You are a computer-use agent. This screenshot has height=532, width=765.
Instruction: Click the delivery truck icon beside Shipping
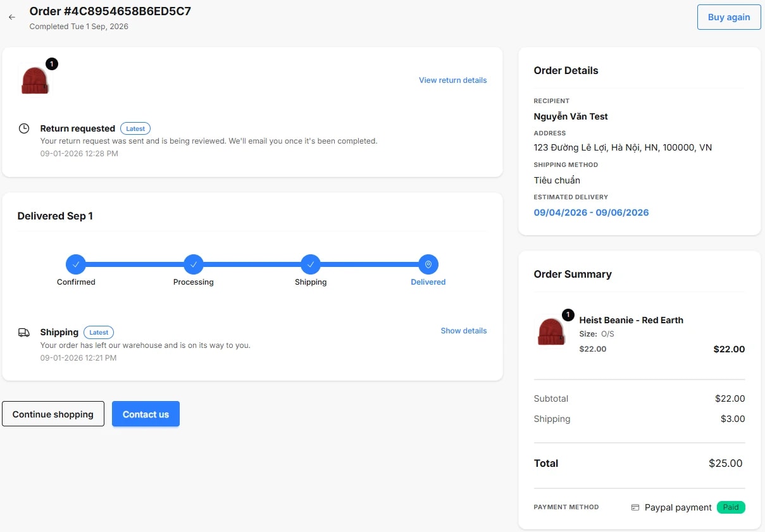(24, 332)
